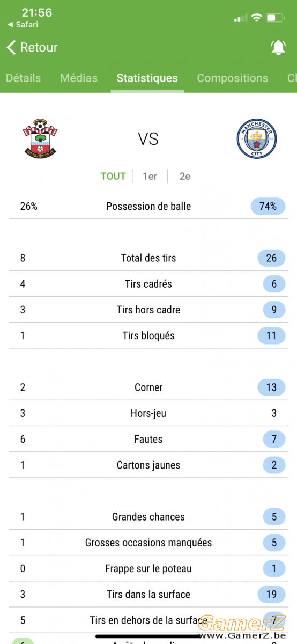This screenshot has width=297, height=644.
Task: Tap the Retour back chevron
Action: click(11, 47)
